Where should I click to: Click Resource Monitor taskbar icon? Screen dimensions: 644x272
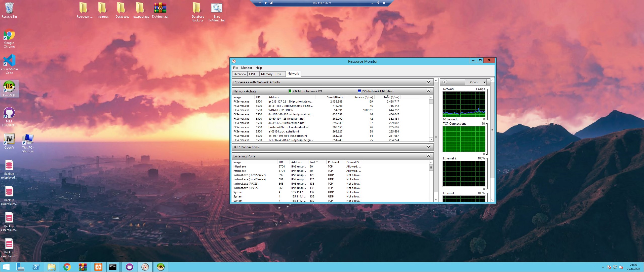pyautogui.click(x=145, y=267)
